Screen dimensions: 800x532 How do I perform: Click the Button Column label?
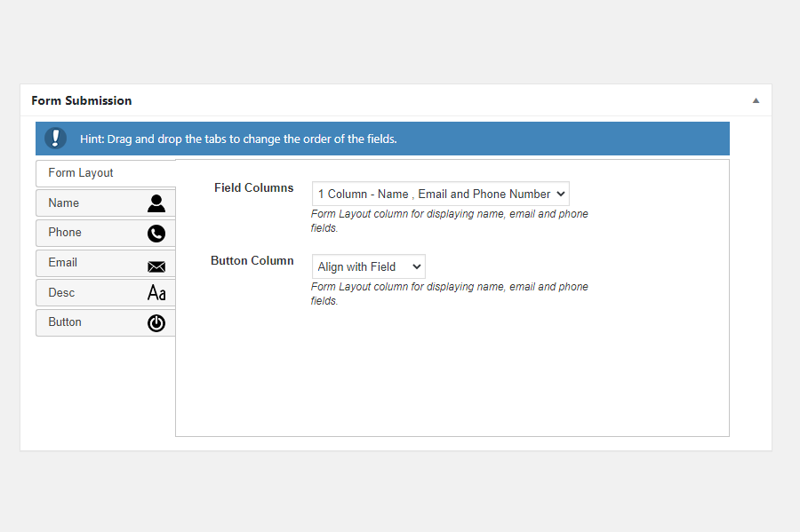[252, 260]
